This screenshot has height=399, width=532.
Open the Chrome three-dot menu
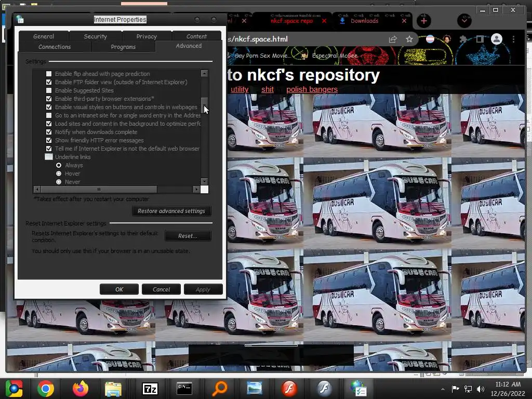click(x=514, y=39)
